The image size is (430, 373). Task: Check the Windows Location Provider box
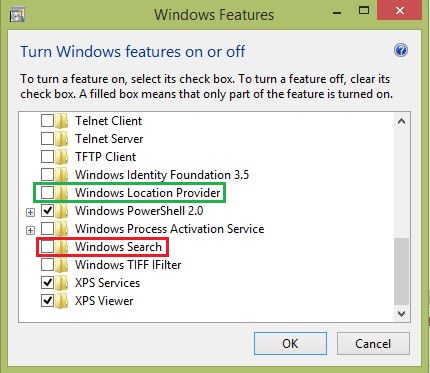[47, 193]
